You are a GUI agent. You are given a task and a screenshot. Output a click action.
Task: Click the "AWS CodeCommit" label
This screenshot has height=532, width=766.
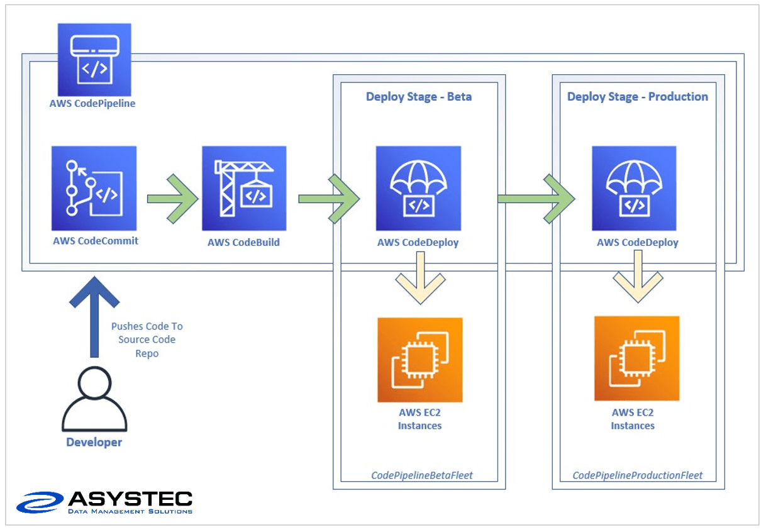click(96, 241)
